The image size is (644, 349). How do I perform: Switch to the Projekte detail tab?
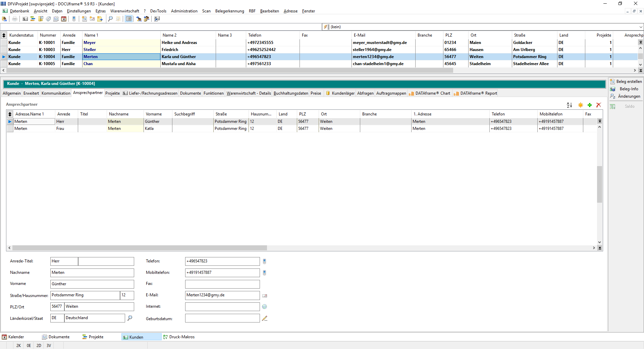point(112,93)
